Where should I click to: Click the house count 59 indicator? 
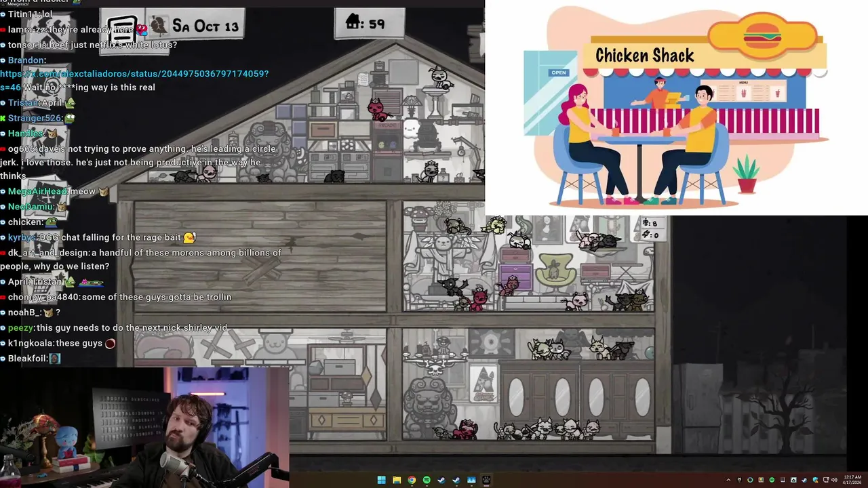pos(369,24)
